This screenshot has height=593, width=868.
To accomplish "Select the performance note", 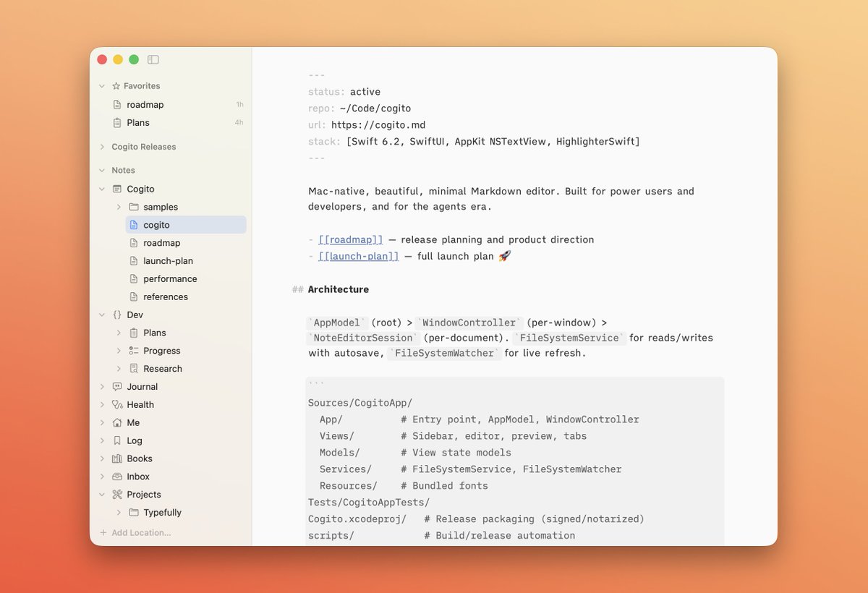I will click(170, 279).
